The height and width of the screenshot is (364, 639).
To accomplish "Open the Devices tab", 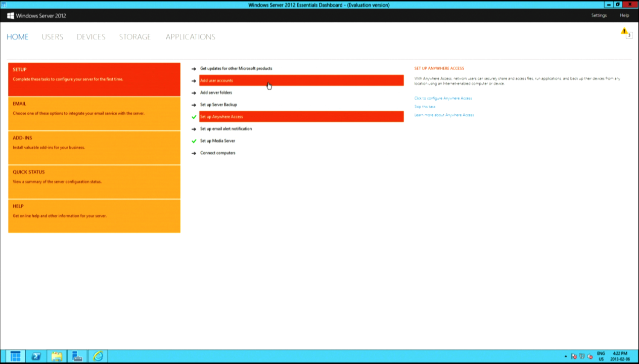I will pos(91,37).
